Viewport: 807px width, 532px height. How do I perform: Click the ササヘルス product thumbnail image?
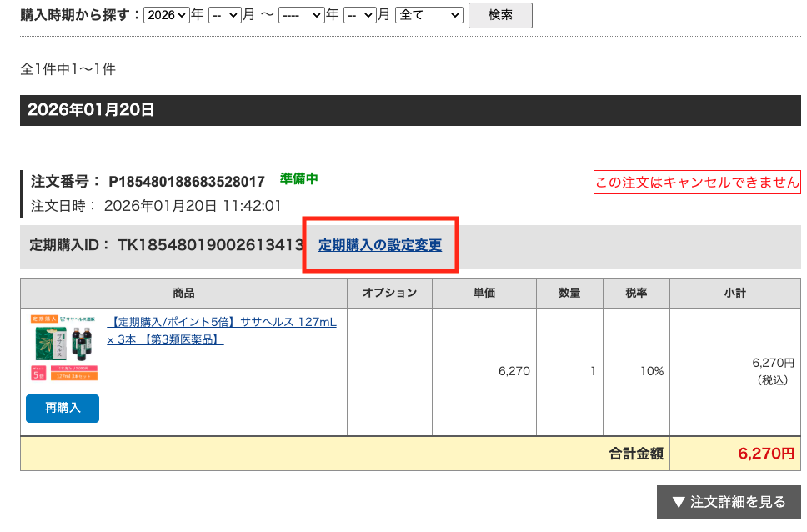[x=64, y=349]
